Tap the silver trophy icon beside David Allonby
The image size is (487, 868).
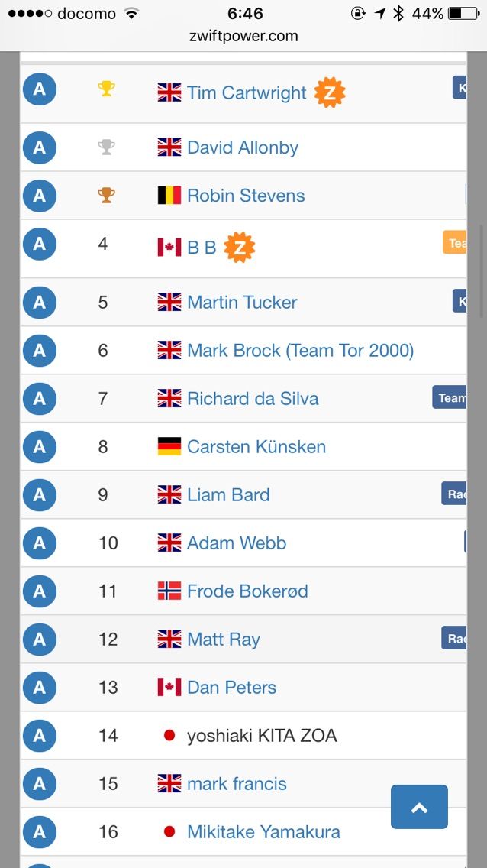pos(106,147)
